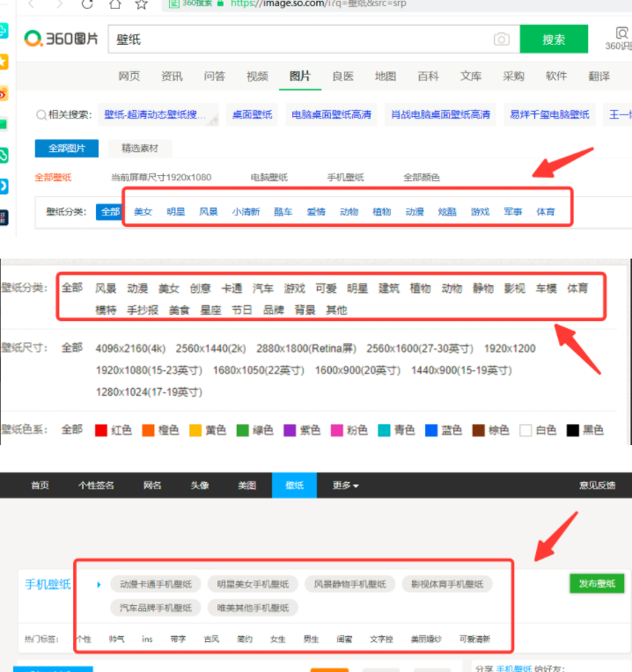The width and height of the screenshot is (632, 672).
Task: Choose the 4096x2160(4k) wallpaper size
Action: [130, 348]
